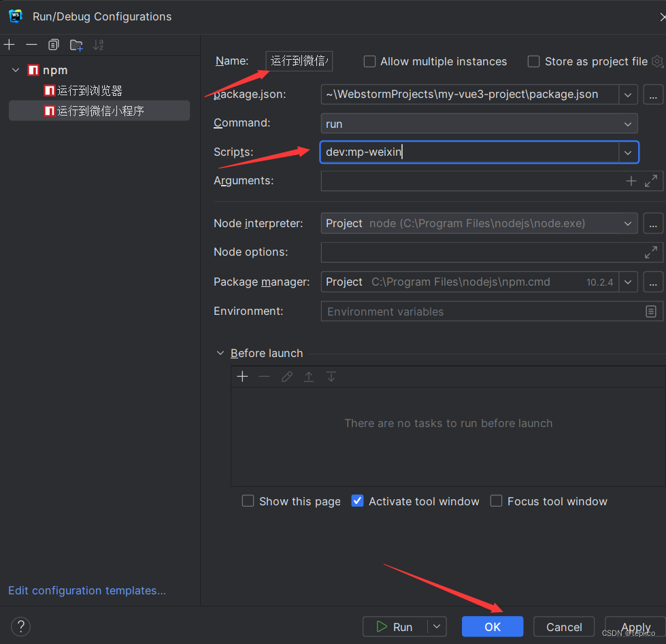The height and width of the screenshot is (644, 666).
Task: Enable Store as project file
Action: coord(533,62)
